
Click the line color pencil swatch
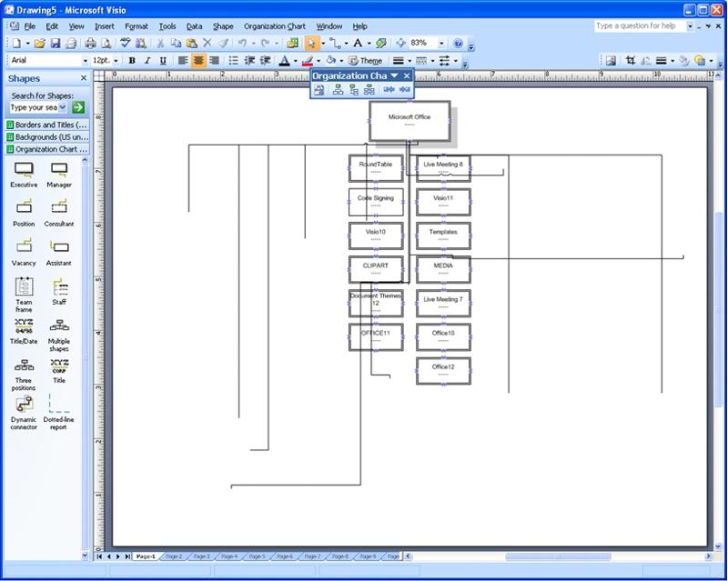[308, 61]
